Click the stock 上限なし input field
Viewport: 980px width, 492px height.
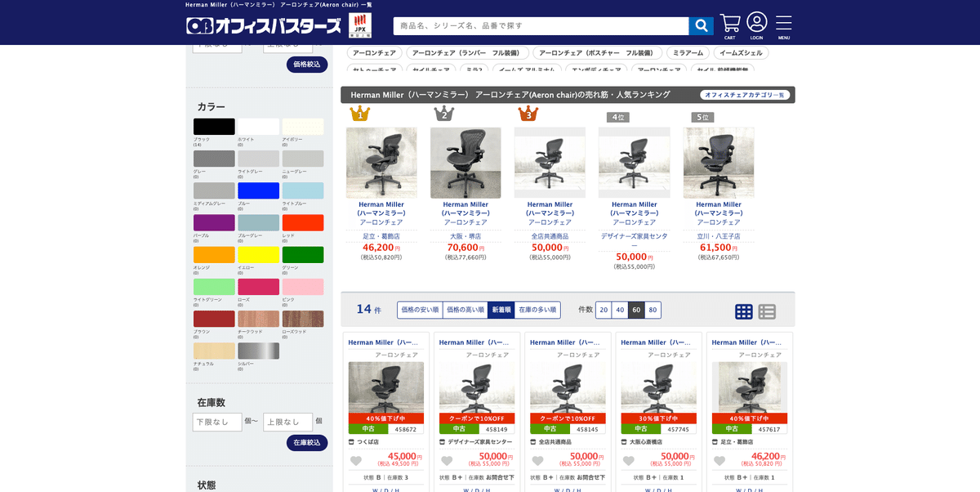tap(287, 422)
